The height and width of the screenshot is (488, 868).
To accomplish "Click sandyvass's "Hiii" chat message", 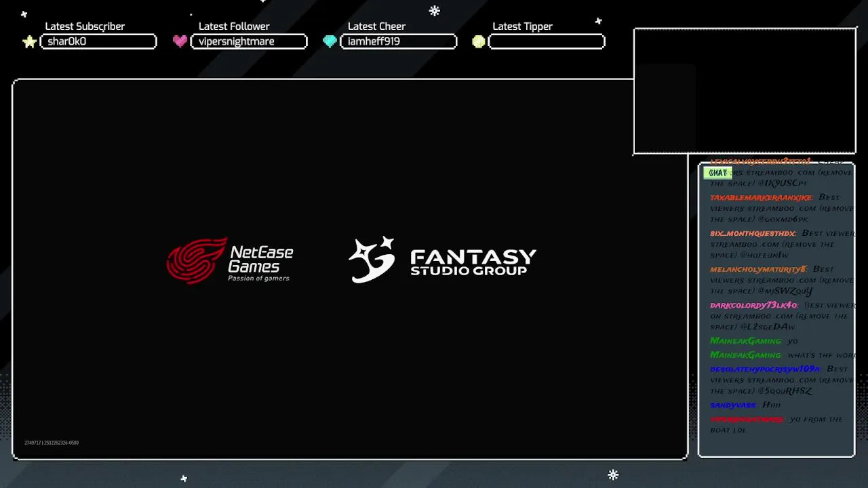I will tap(772, 405).
